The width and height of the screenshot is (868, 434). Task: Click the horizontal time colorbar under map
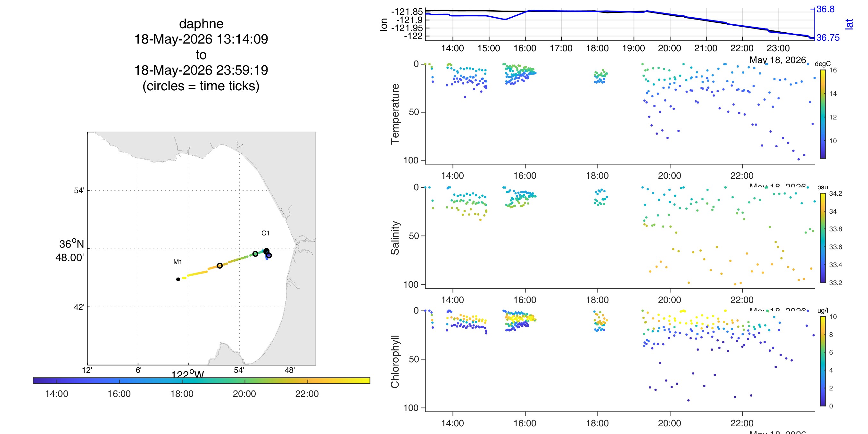click(x=202, y=381)
